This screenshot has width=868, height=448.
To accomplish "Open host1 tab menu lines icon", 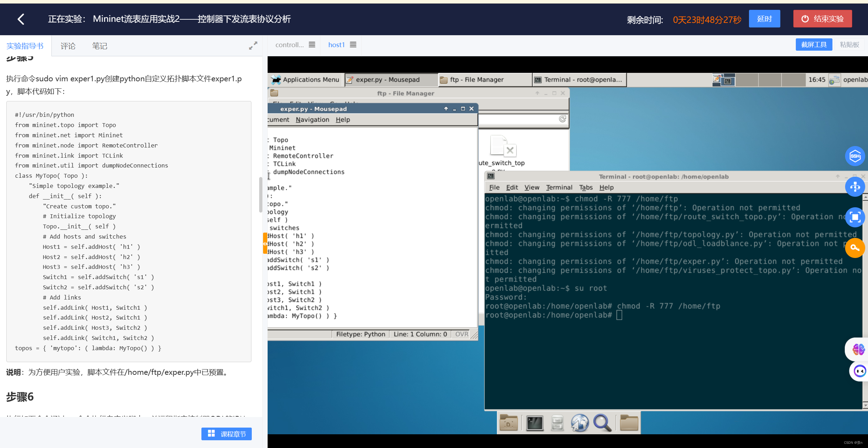I will [353, 45].
